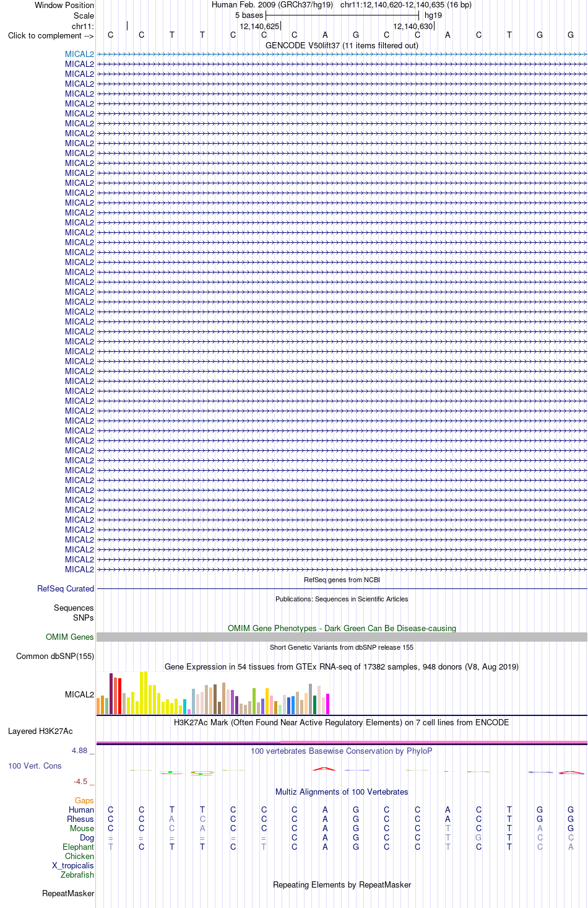The width and height of the screenshot is (588, 908).
Task: Click the 12,140,625 position marker
Action: click(x=259, y=26)
